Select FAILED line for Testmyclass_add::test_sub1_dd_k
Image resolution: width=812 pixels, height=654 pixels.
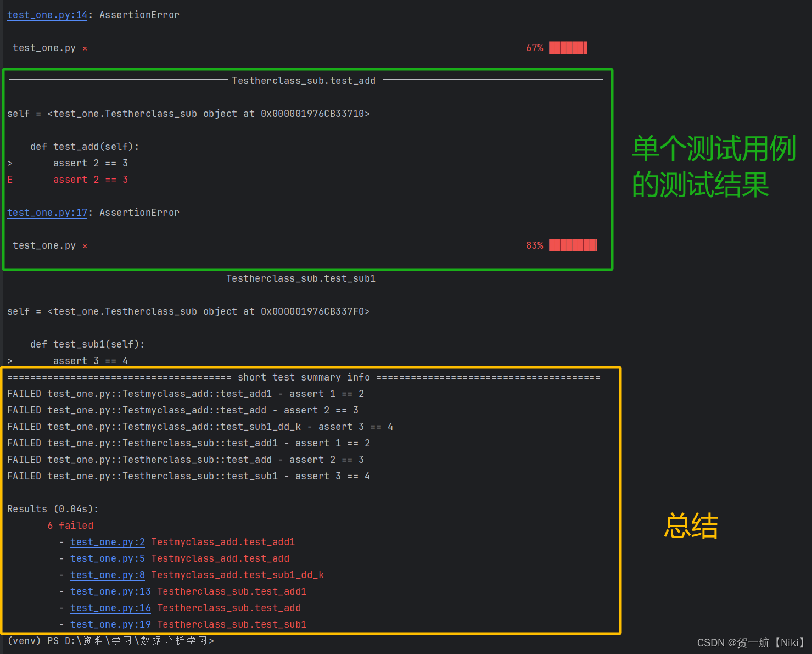[200, 427]
